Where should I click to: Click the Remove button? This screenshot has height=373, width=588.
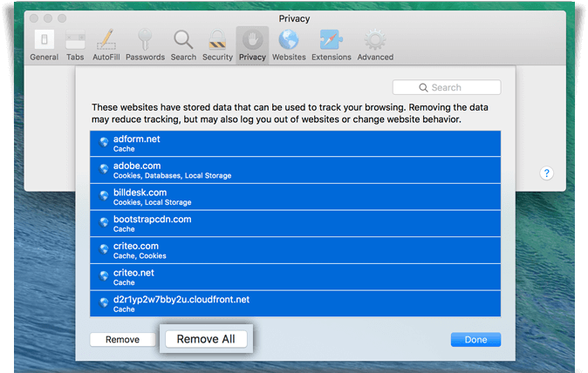point(122,339)
